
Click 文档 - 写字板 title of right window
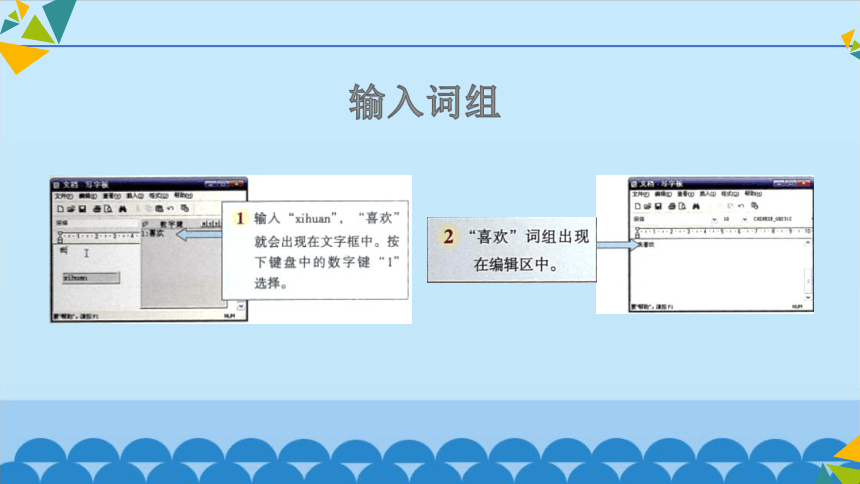[661, 184]
